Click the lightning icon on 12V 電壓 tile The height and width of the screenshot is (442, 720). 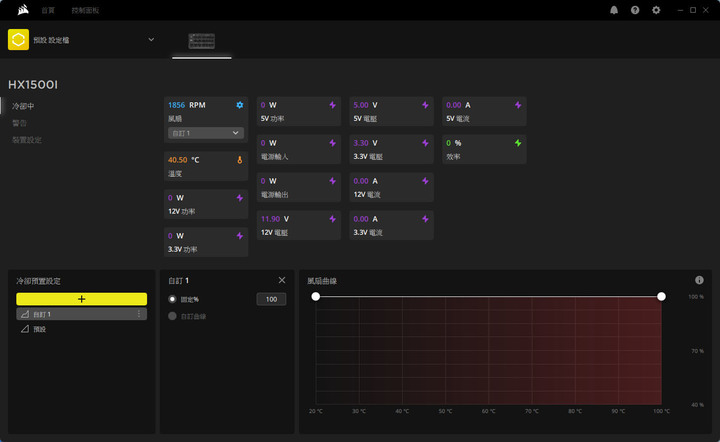click(332, 219)
